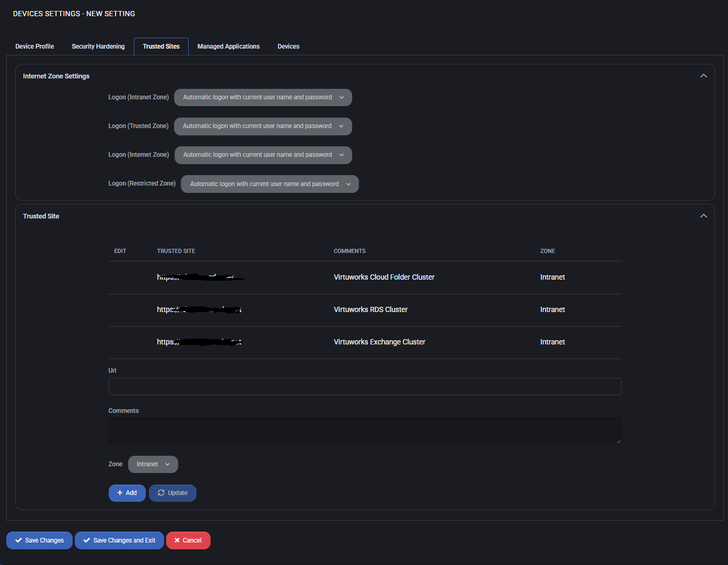This screenshot has height=565, width=728.
Task: Open Logon (Trusted Zone) dropdown
Action: [x=263, y=126]
